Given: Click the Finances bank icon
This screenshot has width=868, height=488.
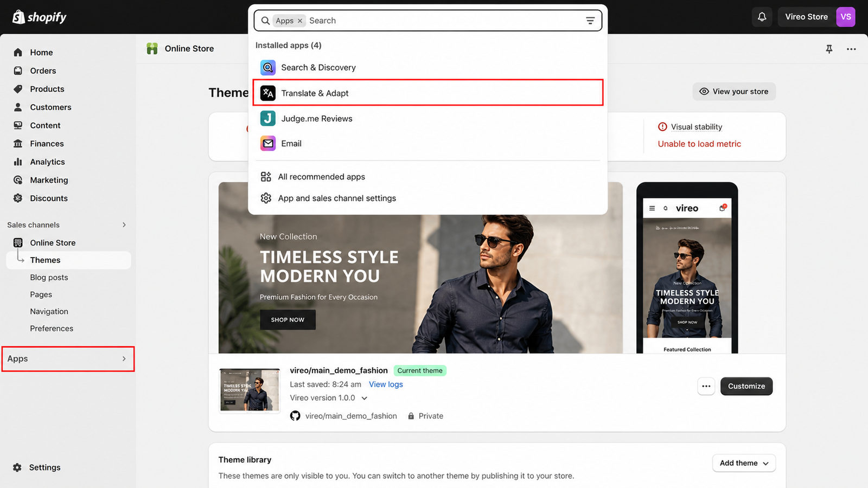Looking at the screenshot, I should [x=18, y=144].
